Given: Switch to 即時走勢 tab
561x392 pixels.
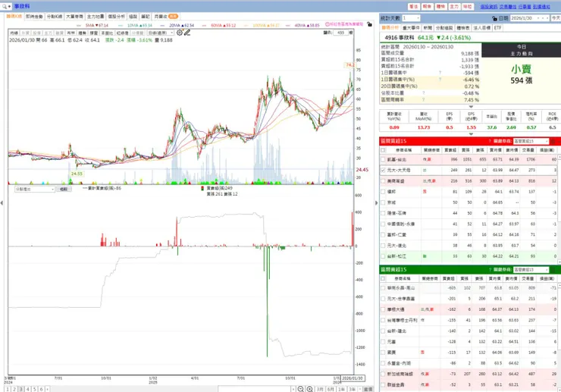Looking at the screenshot, I should (x=34, y=17).
